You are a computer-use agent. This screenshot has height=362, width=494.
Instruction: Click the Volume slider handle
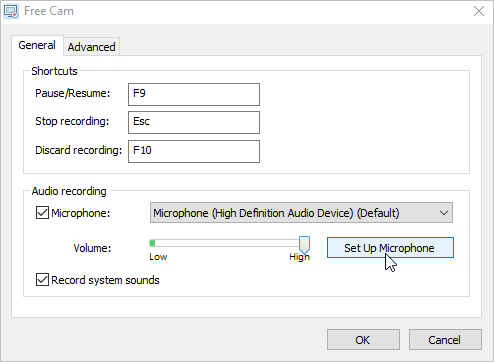point(304,245)
